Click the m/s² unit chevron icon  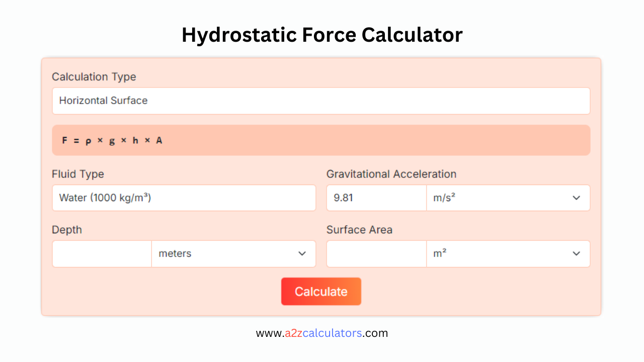576,198
